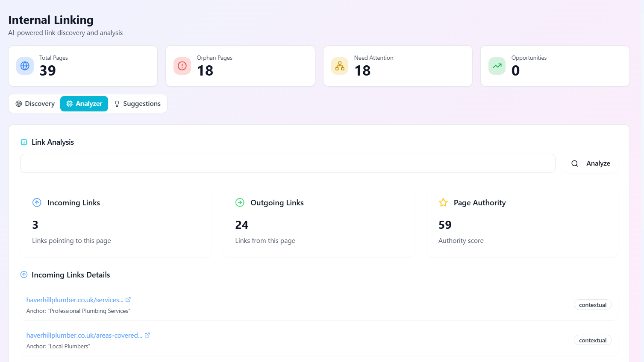Click inside the URL analysis input field
Viewport: 644px width, 362px height.
[x=288, y=163]
